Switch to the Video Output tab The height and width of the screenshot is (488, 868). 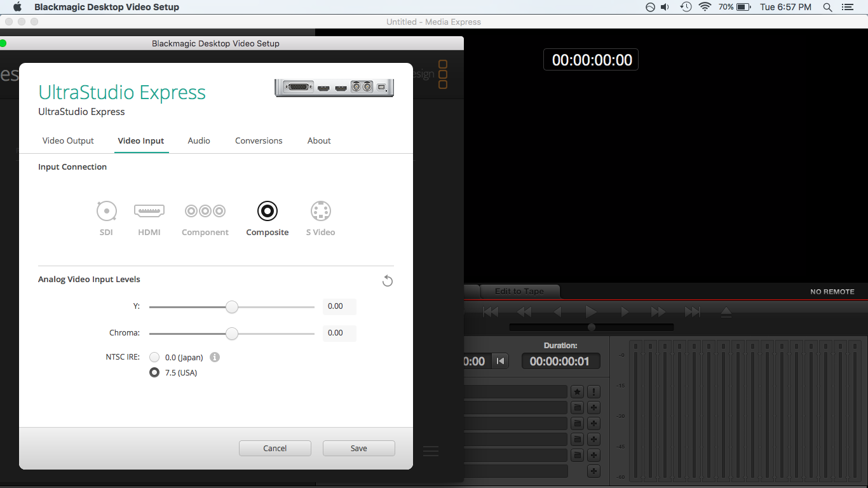(x=68, y=140)
